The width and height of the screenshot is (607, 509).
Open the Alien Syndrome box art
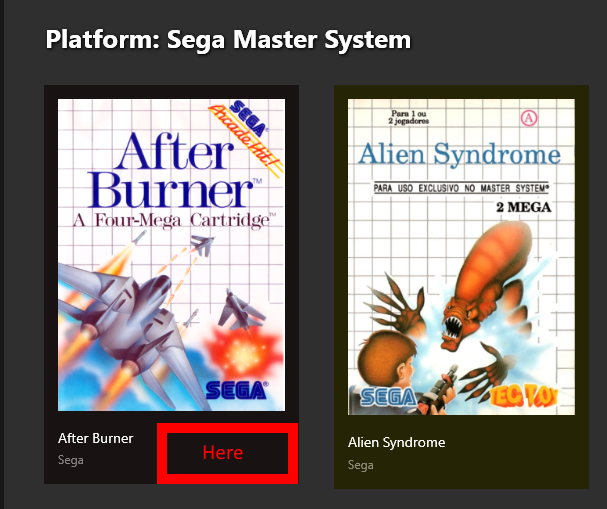click(x=461, y=257)
